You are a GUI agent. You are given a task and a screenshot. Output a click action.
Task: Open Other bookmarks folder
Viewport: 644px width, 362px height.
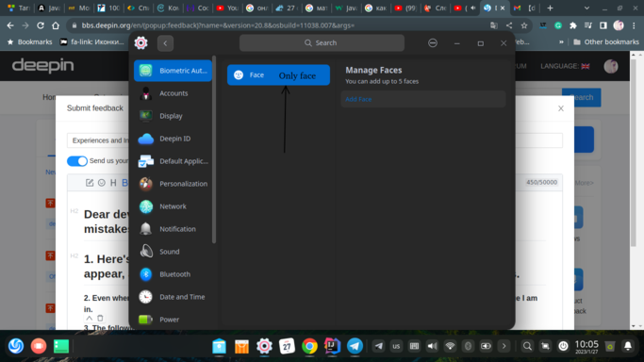pos(606,41)
